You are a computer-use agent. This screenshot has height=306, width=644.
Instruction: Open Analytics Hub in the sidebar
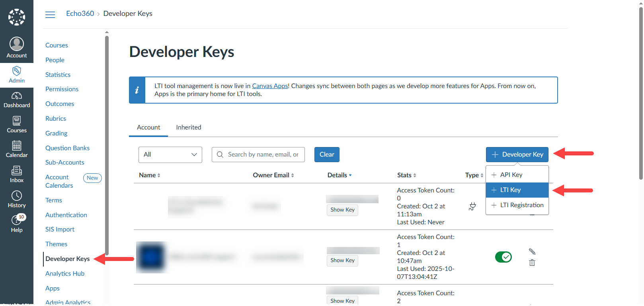click(x=65, y=274)
